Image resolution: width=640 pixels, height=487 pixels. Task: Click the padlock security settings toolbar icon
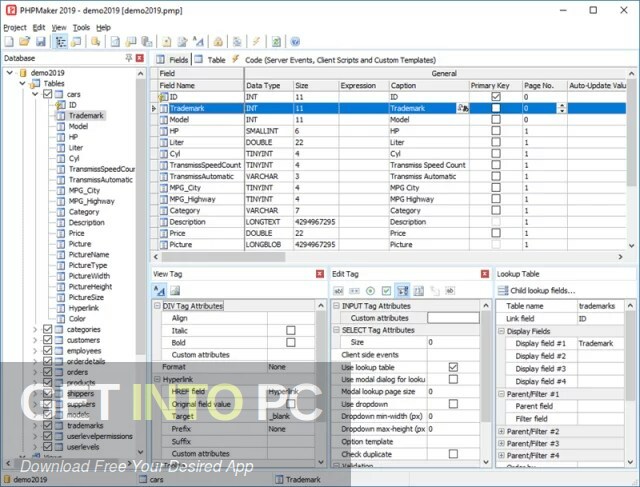(218, 41)
